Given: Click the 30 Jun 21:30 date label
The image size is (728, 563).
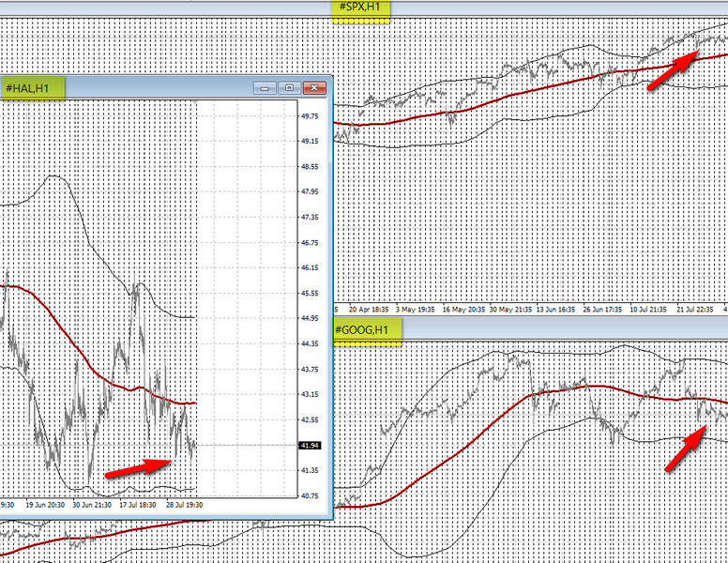Looking at the screenshot, I should tap(92, 505).
